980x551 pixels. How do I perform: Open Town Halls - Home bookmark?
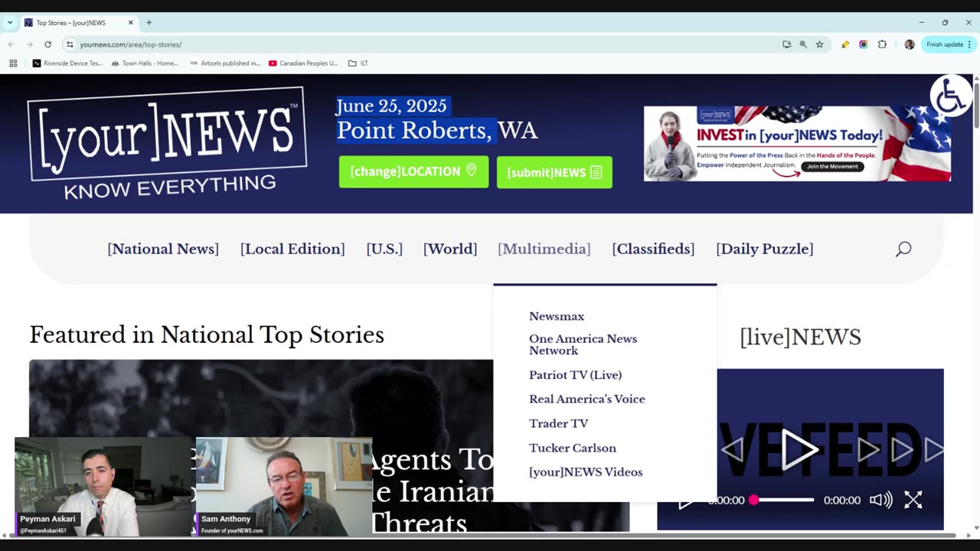click(145, 64)
